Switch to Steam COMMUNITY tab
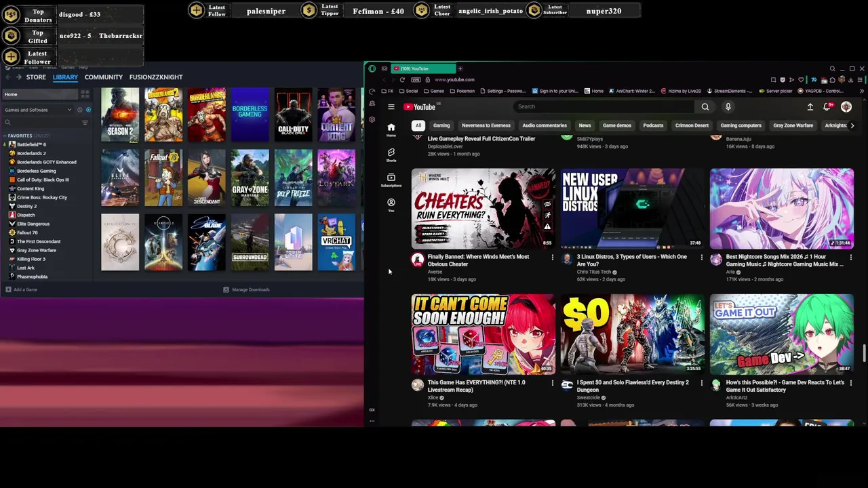Viewport: 868px width, 488px height. pos(104,77)
